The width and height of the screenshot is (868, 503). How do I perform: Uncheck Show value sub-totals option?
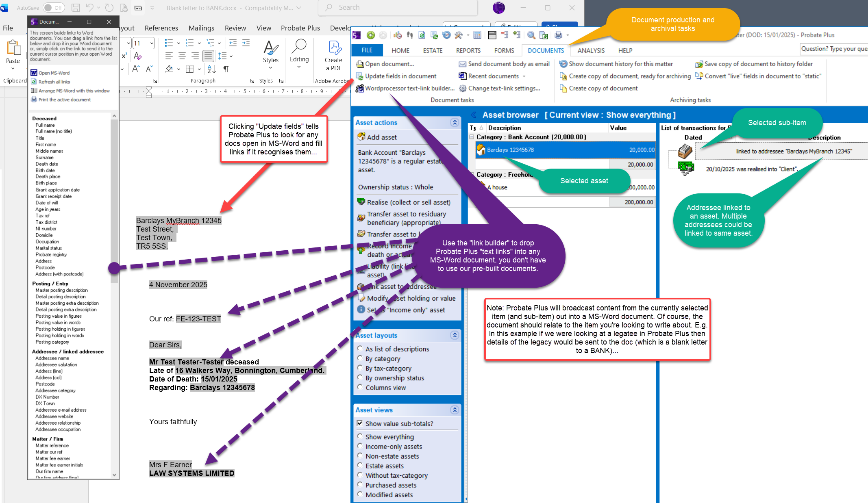360,423
